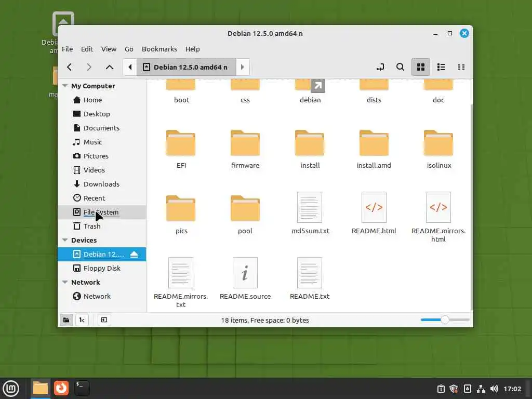The width and height of the screenshot is (532, 399).
Task: Show places in sidebar button
Action: (x=66, y=320)
